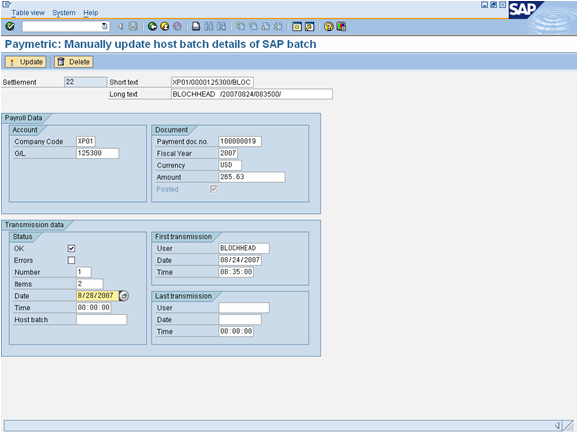This screenshot has height=432, width=577.
Task: Open the yellow Help question mark icon
Action: click(329, 26)
